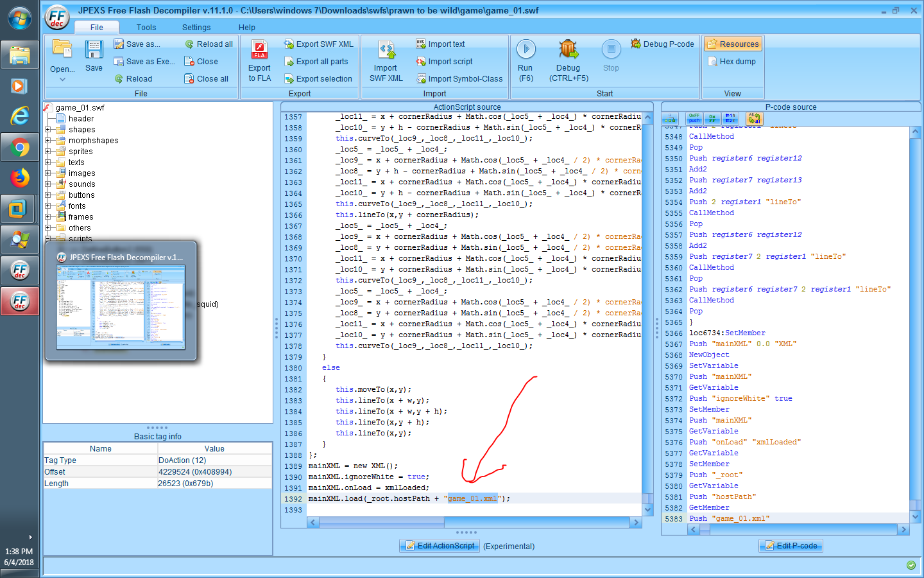924x578 pixels.
Task: Click Export selection
Action: tap(318, 78)
